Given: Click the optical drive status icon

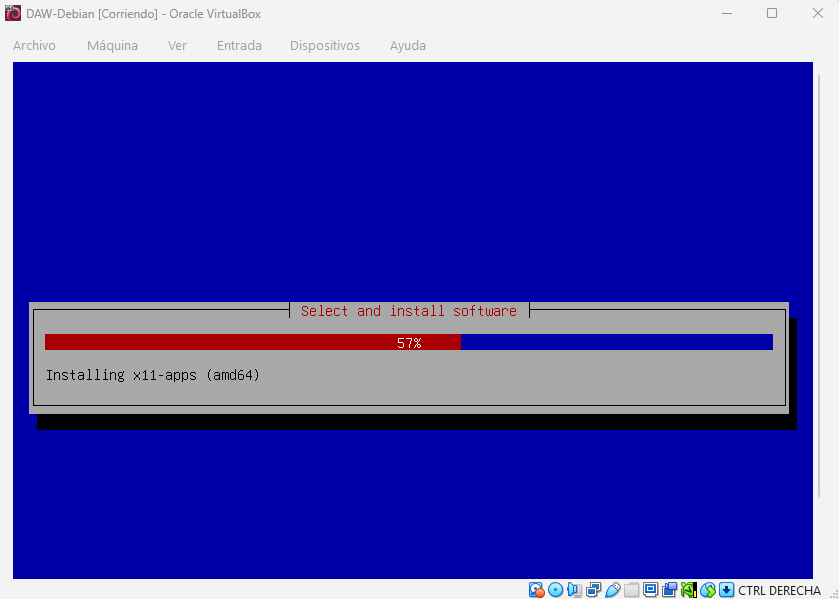Looking at the screenshot, I should coord(555,590).
